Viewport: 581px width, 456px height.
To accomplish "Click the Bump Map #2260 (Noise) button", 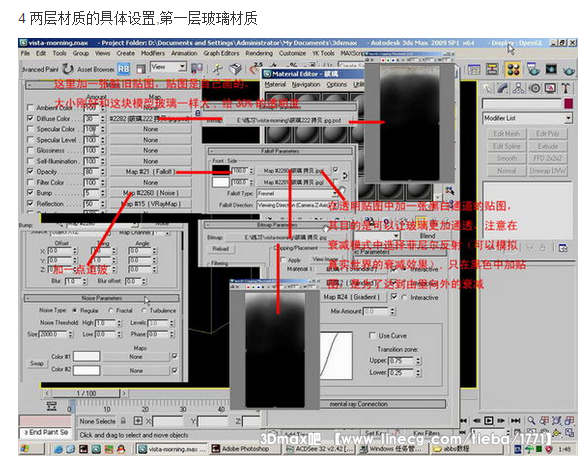I will pos(150,193).
